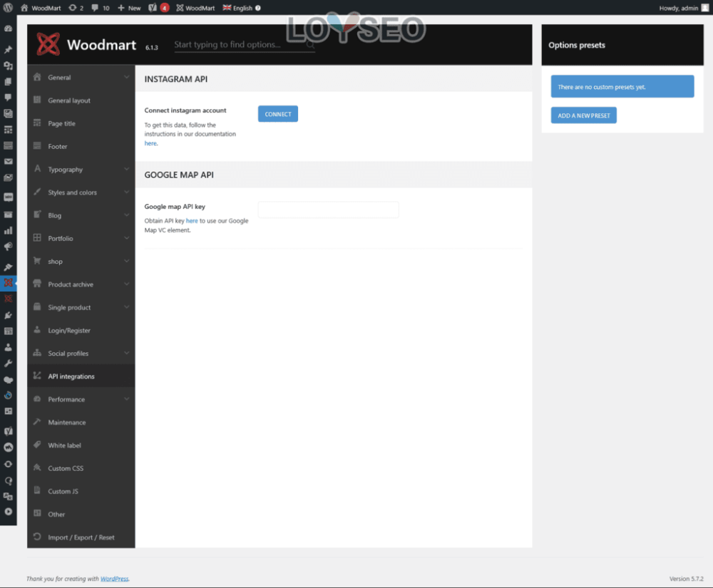Click the New button in admin bar
Screen dimensions: 713x588
129,8
